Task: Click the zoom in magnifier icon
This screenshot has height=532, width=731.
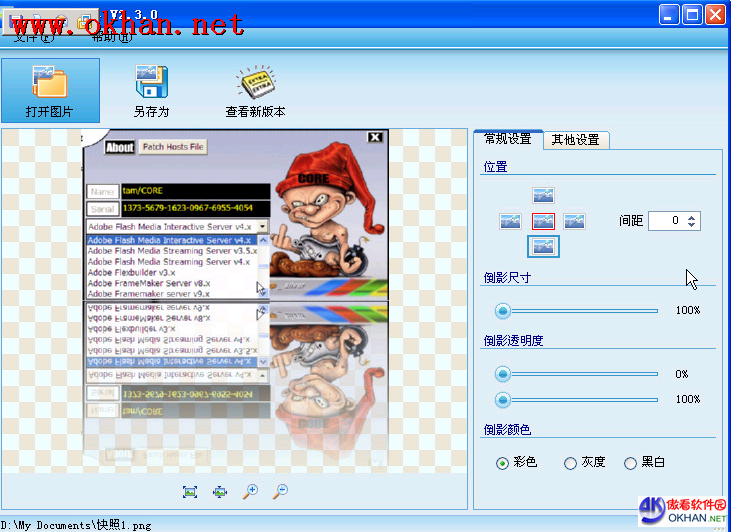Action: [x=250, y=491]
